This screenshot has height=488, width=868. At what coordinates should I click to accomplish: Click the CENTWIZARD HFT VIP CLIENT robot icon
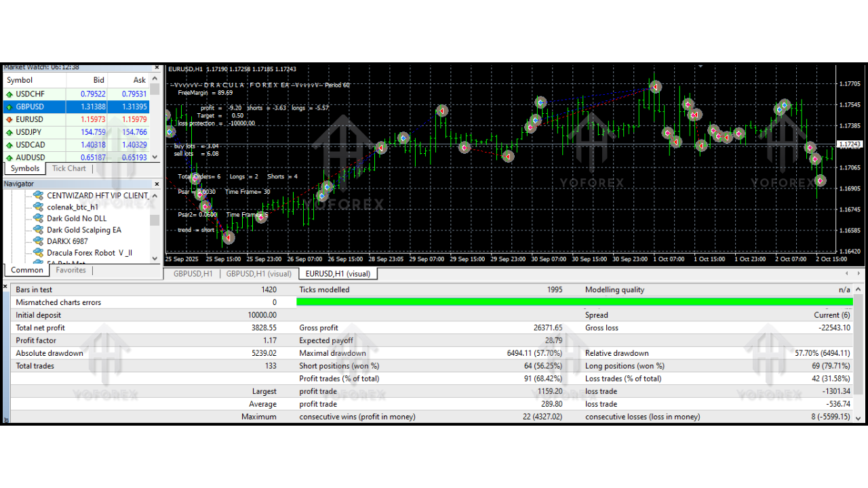(37, 195)
